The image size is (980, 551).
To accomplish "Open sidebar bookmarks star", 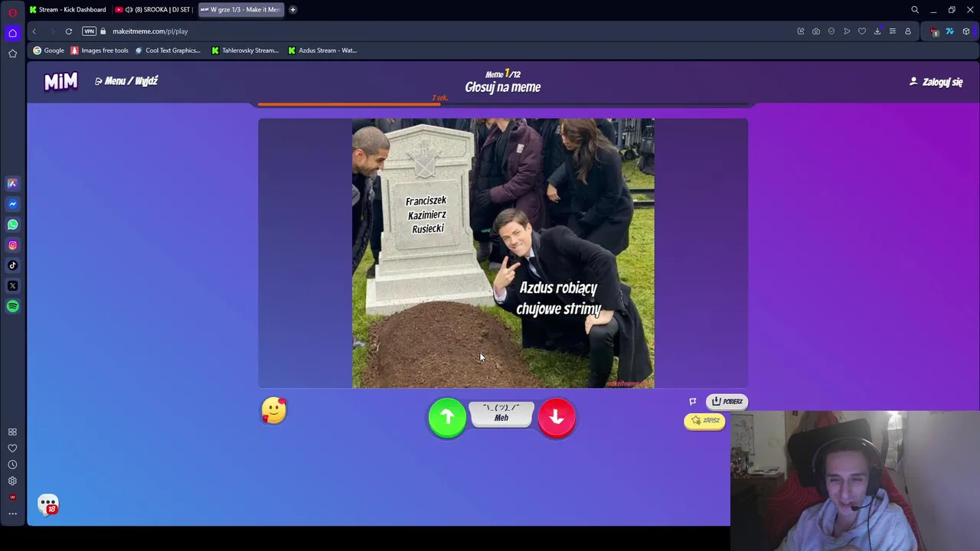I will coord(12,54).
